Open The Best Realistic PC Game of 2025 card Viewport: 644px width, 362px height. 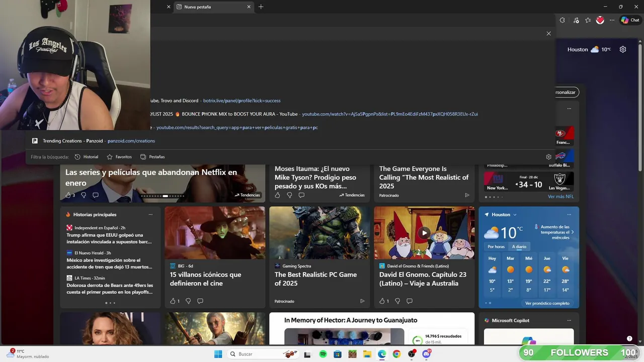coord(319,257)
